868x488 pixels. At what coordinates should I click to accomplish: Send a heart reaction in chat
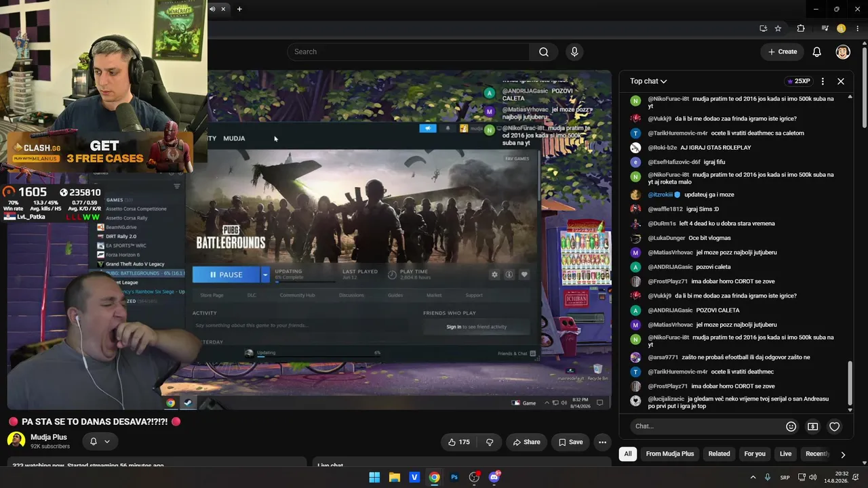point(835,426)
